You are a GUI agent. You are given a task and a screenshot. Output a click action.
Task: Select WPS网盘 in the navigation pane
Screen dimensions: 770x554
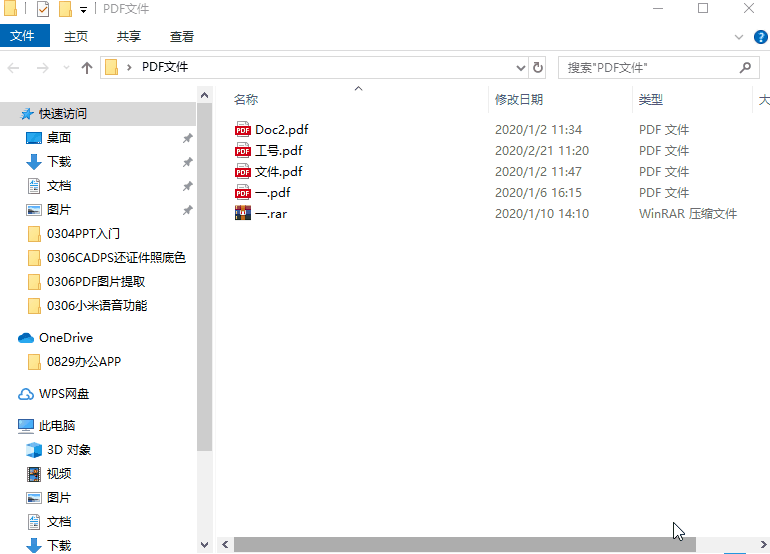(x=64, y=394)
